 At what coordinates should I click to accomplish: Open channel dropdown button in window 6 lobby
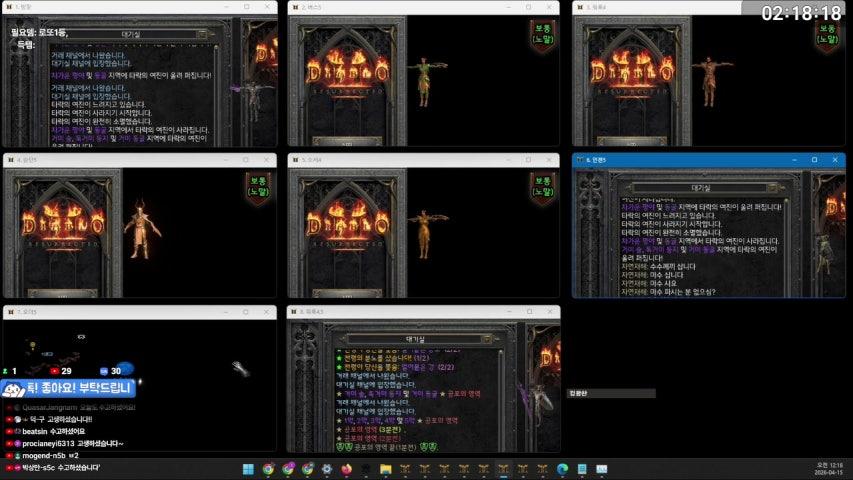pyautogui.click(x=772, y=187)
